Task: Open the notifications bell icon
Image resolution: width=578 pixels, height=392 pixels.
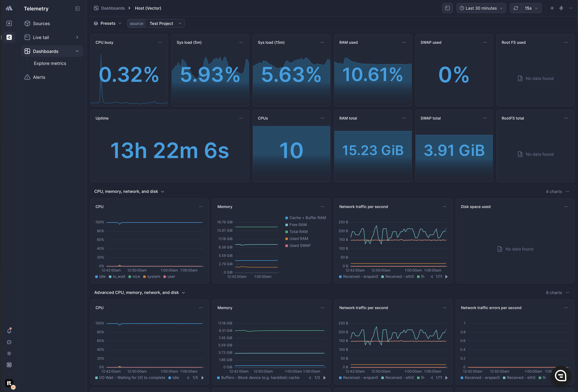Action: (9, 331)
